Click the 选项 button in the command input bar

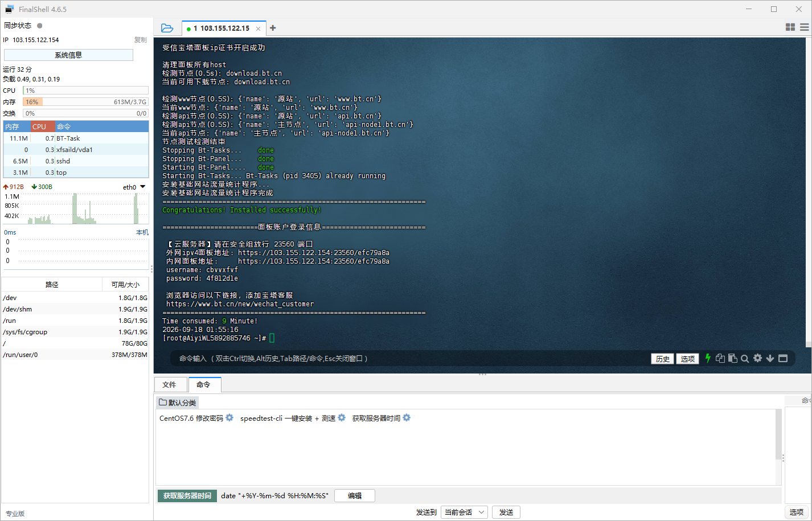click(x=687, y=359)
